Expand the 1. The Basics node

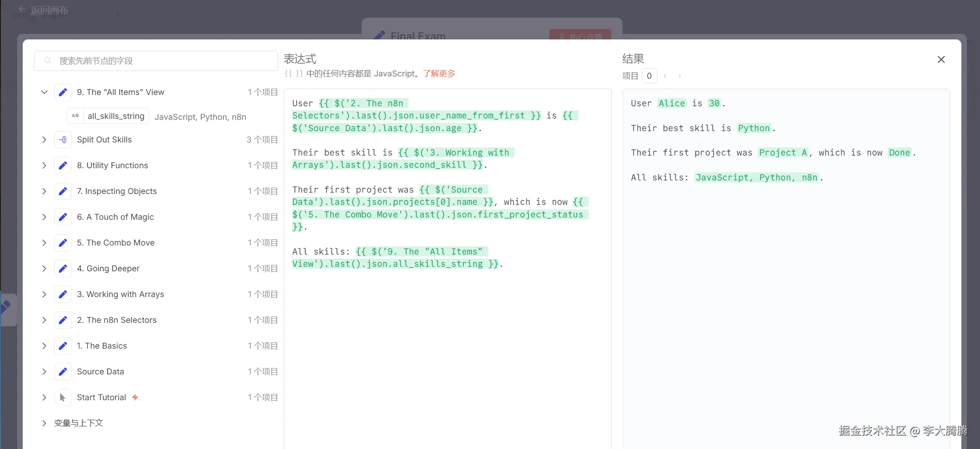point(44,346)
